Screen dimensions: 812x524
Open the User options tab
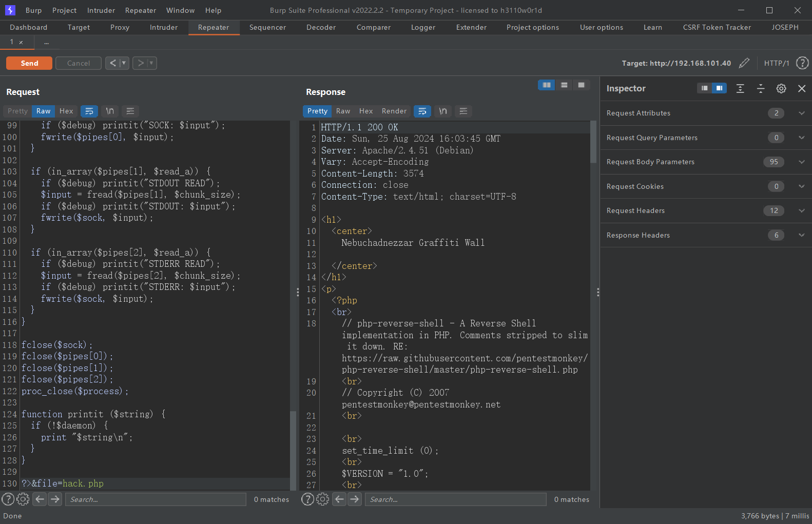[x=601, y=27]
